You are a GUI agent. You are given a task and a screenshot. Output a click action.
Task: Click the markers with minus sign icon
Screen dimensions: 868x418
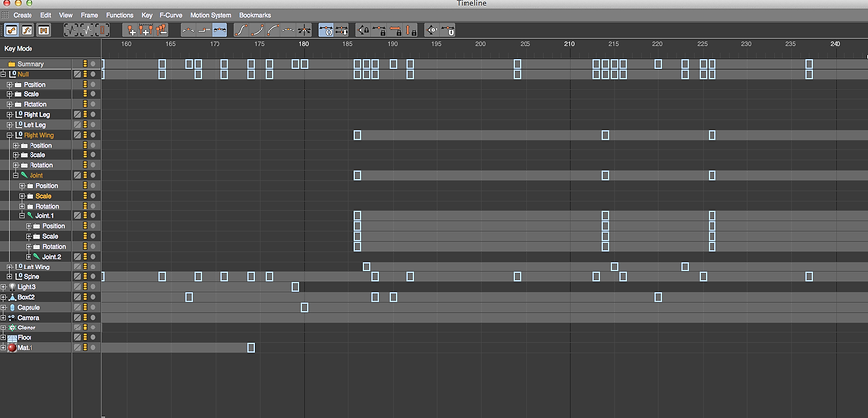(161, 30)
